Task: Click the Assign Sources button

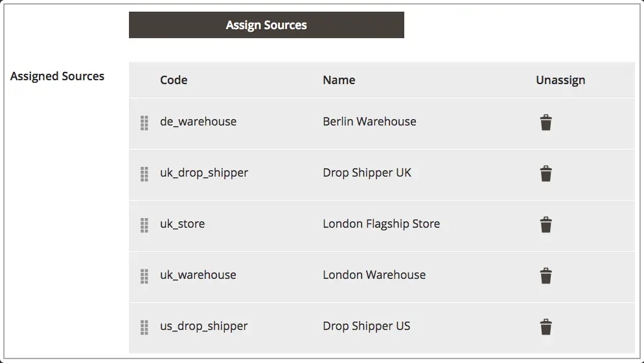Action: [x=266, y=25]
